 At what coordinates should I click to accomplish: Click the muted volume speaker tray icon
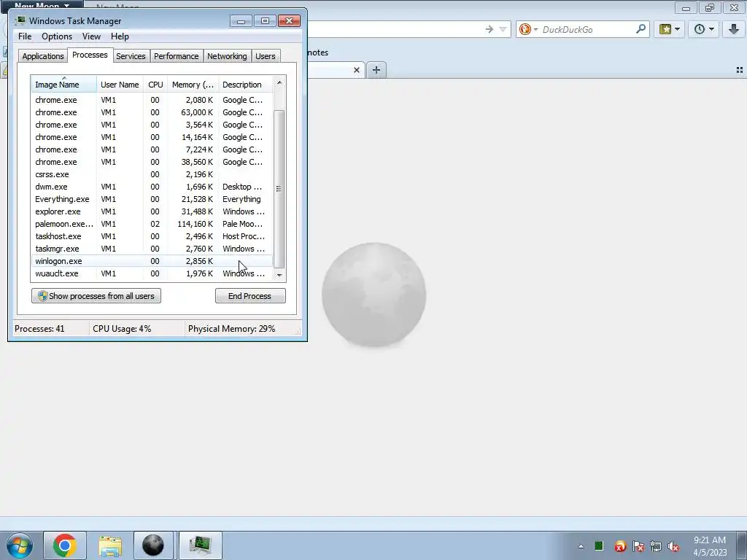click(673, 546)
